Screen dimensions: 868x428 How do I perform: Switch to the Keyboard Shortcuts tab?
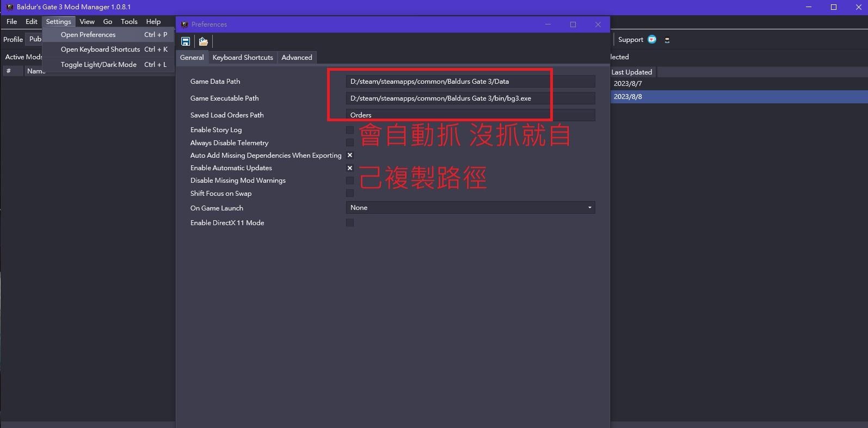coord(243,58)
